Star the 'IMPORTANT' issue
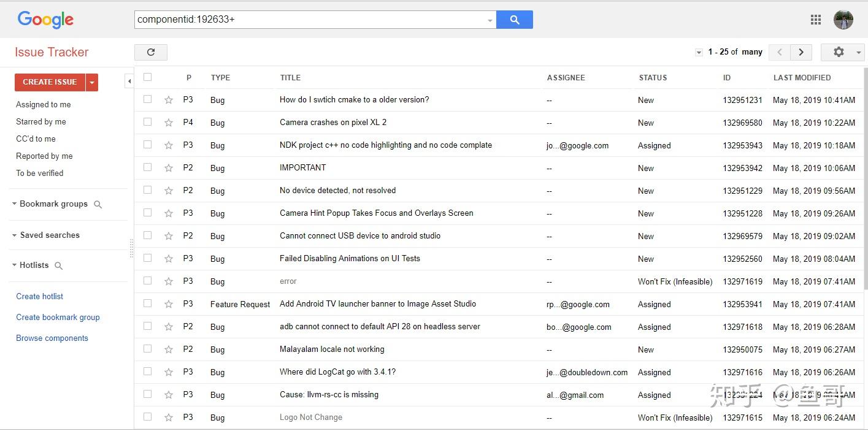 coord(169,168)
